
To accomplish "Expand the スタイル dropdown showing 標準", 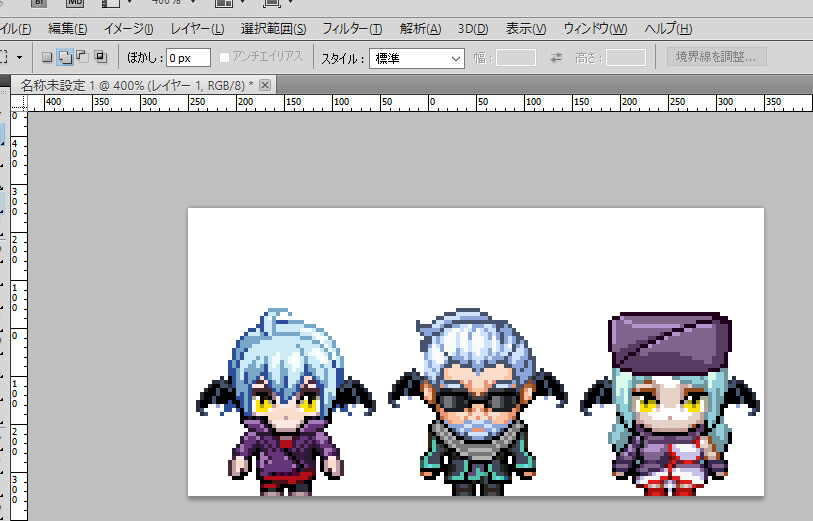I will [417, 58].
